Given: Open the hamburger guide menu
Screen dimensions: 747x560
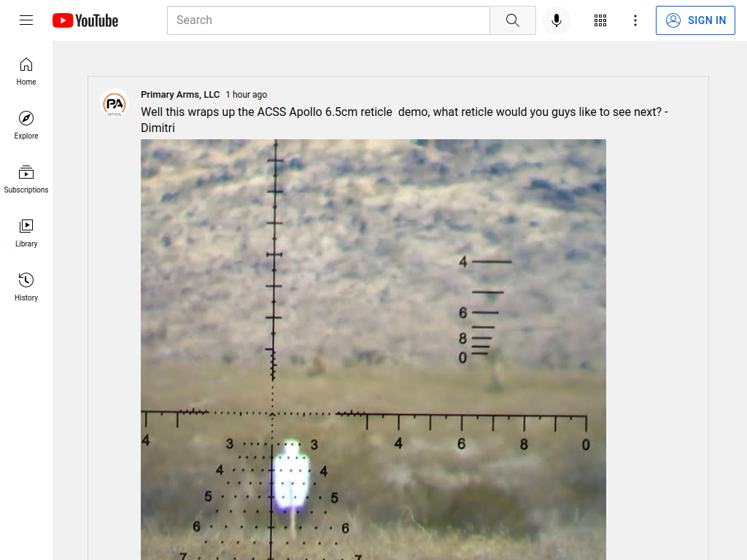Looking at the screenshot, I should (x=26, y=20).
